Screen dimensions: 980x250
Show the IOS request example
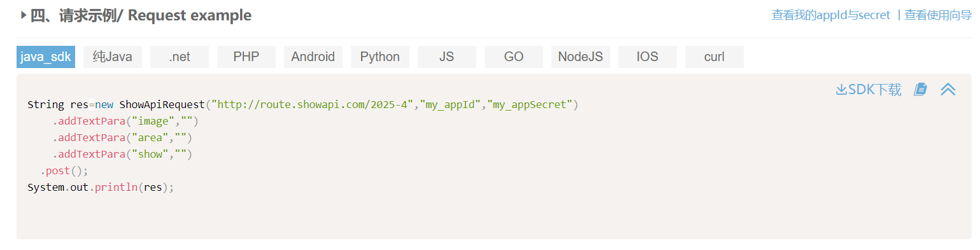648,57
